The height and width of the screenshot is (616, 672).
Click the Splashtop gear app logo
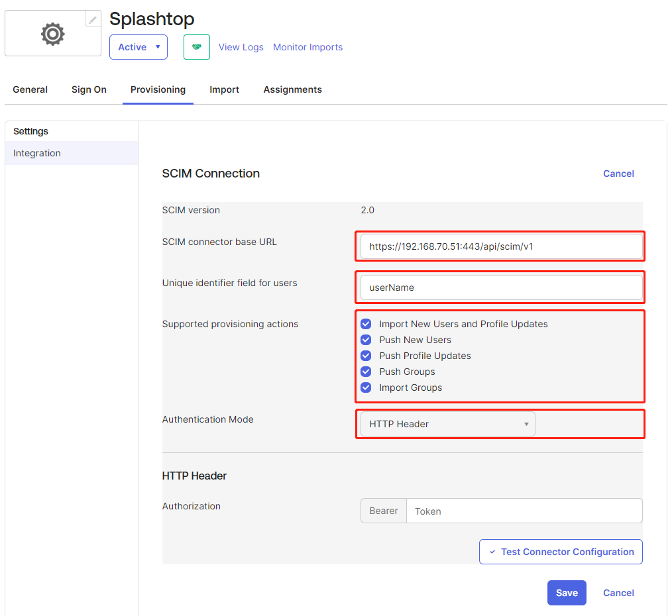tap(53, 34)
